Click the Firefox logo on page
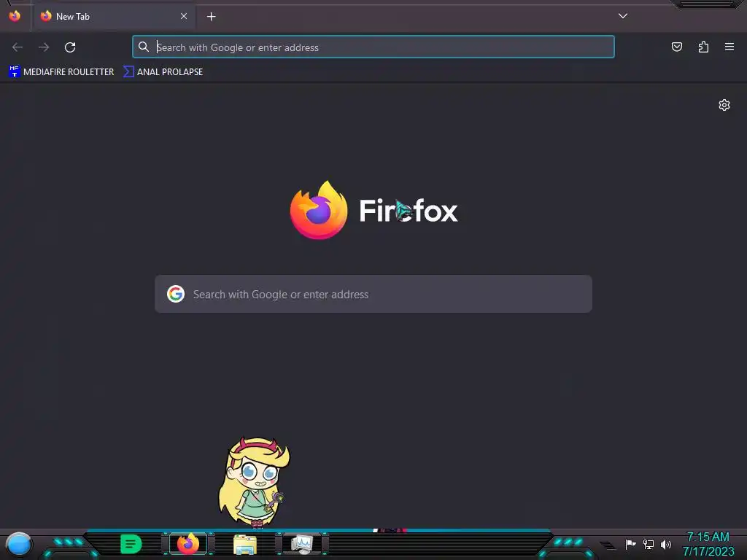Image resolution: width=747 pixels, height=560 pixels. coord(319,210)
